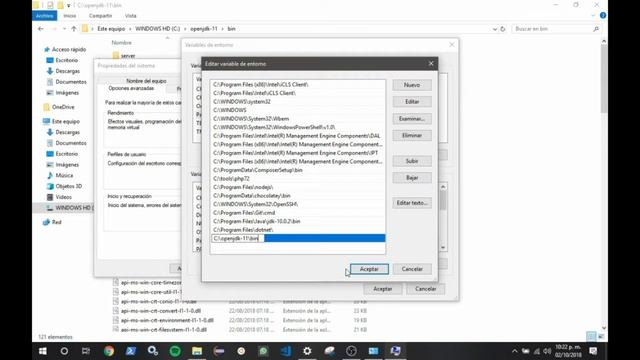Open Vídeos in the navigation pane
Viewport: 640px width, 360px height.
63,197
